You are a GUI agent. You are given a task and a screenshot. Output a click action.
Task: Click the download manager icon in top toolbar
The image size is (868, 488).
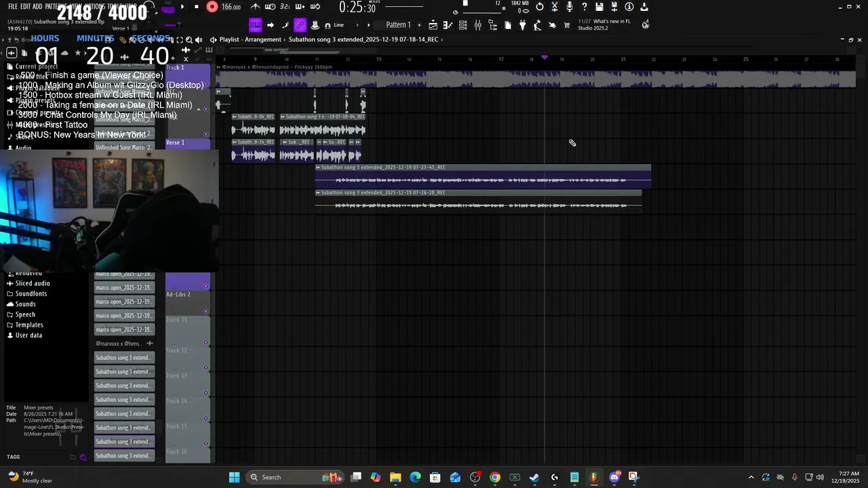click(x=644, y=7)
